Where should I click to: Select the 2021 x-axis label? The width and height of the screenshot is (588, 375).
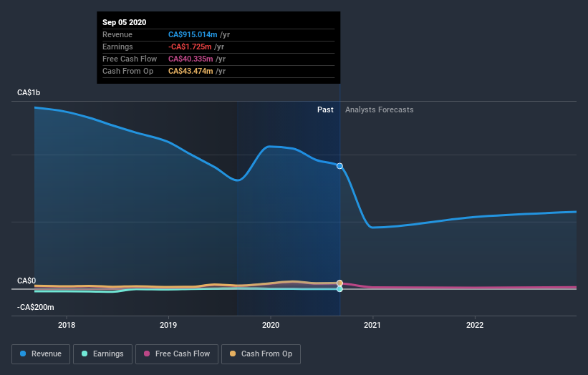pyautogui.click(x=372, y=325)
